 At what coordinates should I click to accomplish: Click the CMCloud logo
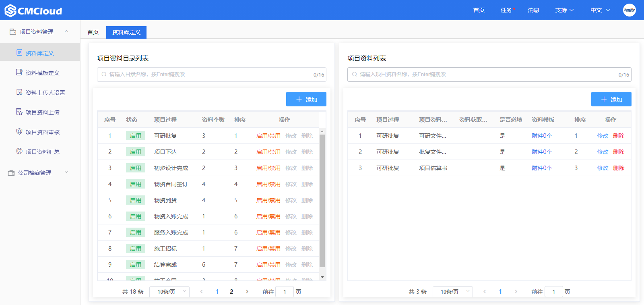tap(33, 10)
